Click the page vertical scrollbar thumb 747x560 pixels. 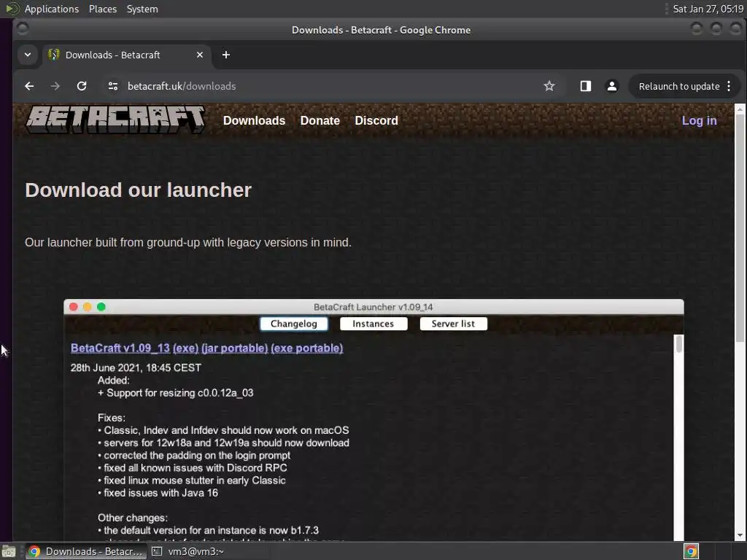pyautogui.click(x=740, y=228)
